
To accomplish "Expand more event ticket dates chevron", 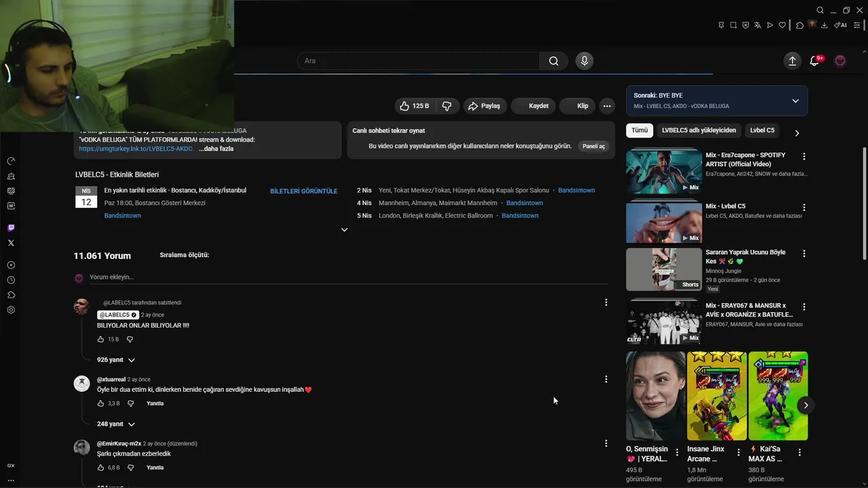I will click(344, 230).
